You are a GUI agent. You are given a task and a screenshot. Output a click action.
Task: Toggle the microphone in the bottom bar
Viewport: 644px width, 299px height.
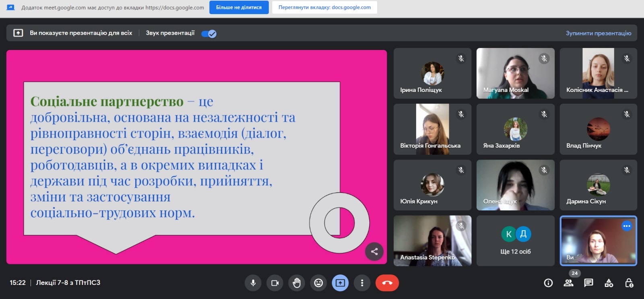(253, 283)
